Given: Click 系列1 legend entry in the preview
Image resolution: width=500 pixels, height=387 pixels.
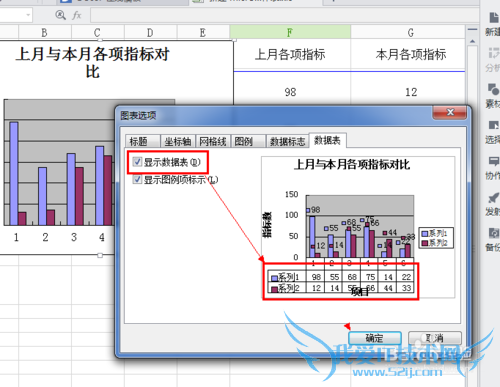Looking at the screenshot, I should (x=434, y=233).
